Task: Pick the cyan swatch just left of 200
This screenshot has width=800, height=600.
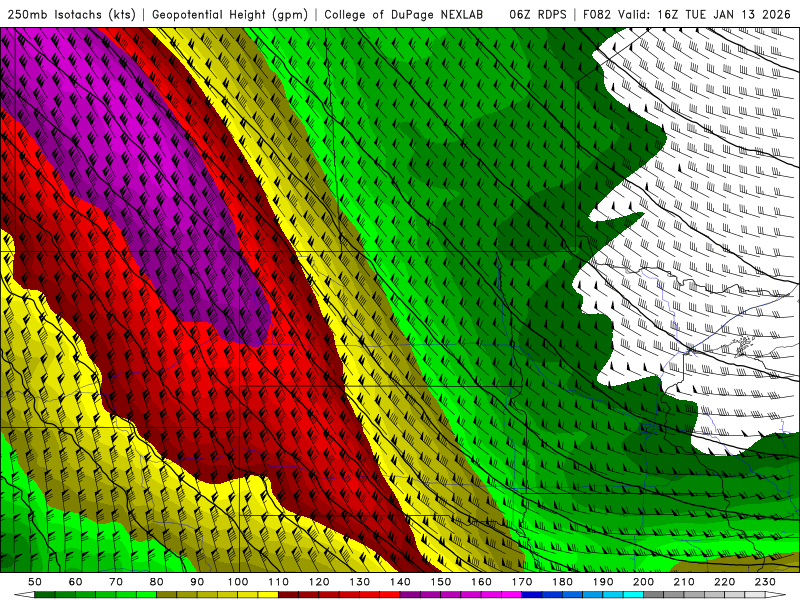Action: [x=634, y=595]
